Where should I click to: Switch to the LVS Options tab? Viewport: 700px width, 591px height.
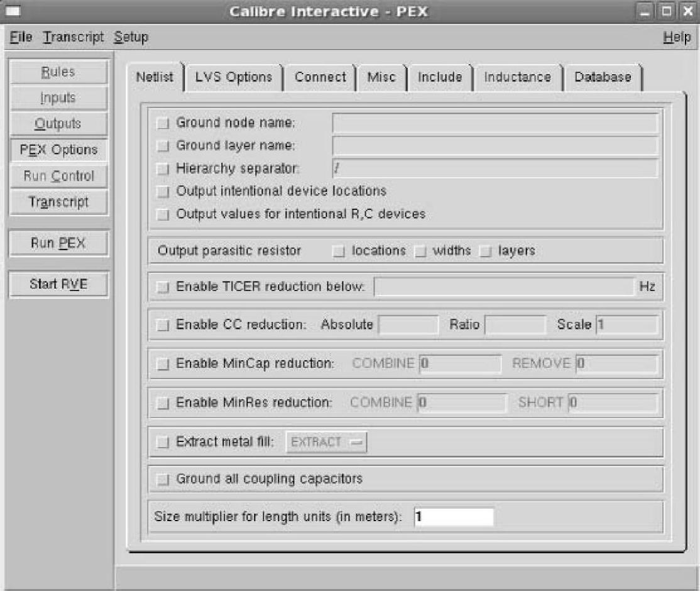(234, 77)
